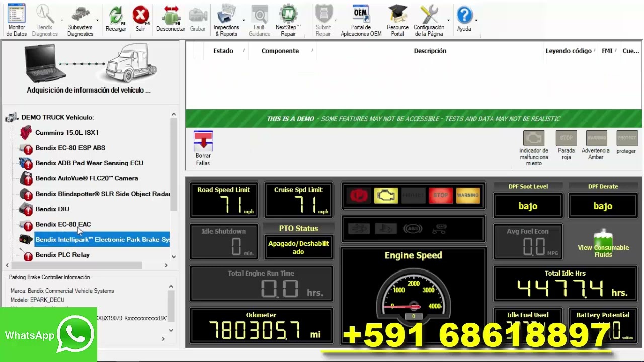644x362 pixels.
Task: Click vehicle tree scroll down arrow
Action: [174, 257]
